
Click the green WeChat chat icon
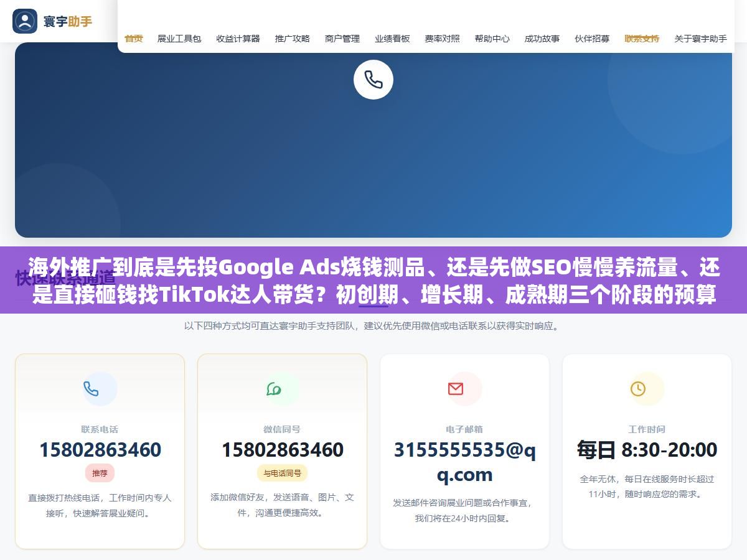tap(273, 389)
